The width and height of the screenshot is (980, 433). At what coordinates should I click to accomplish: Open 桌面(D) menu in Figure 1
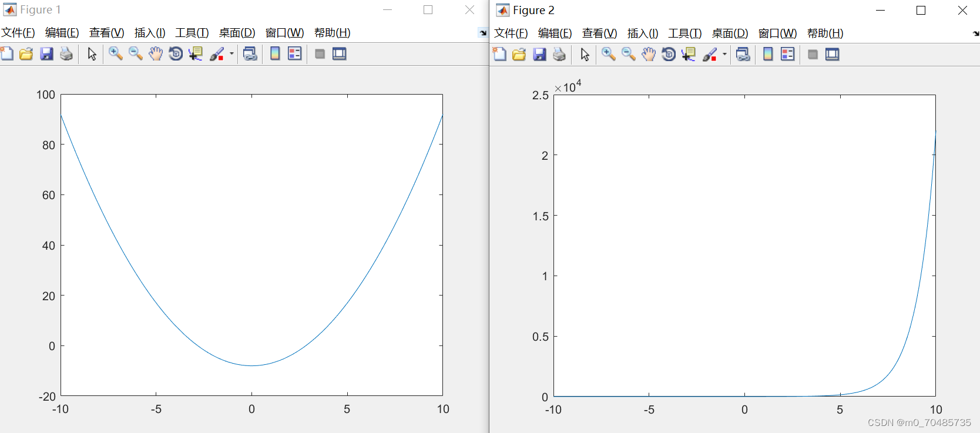[237, 33]
